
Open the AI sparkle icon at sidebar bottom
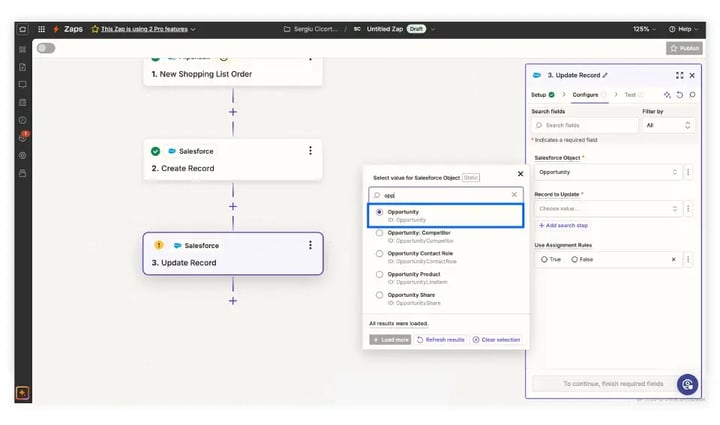tap(22, 393)
